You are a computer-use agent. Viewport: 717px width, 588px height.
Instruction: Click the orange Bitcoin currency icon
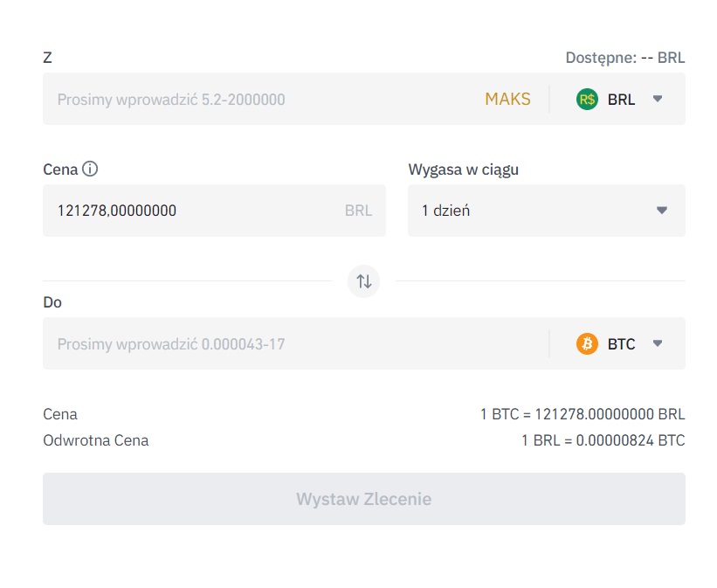pos(587,343)
